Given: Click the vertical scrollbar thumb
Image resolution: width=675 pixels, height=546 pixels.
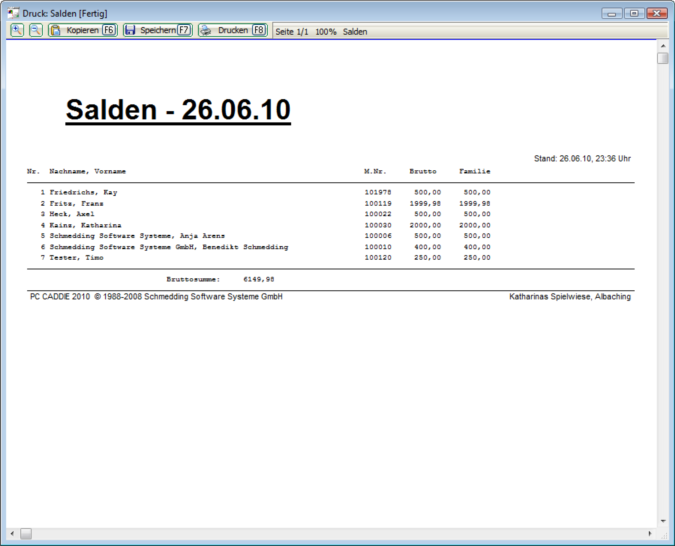Looking at the screenshot, I should coord(663,58).
